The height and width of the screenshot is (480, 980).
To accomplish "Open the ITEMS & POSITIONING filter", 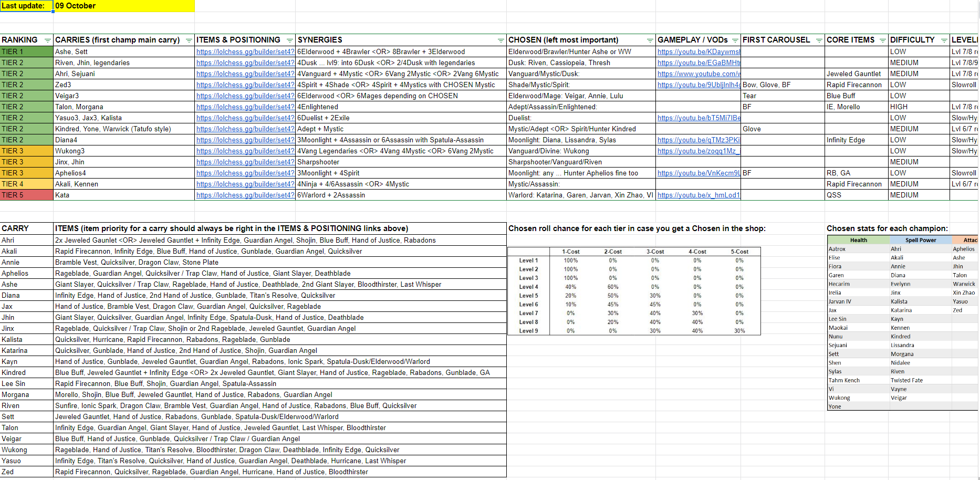I will [290, 40].
